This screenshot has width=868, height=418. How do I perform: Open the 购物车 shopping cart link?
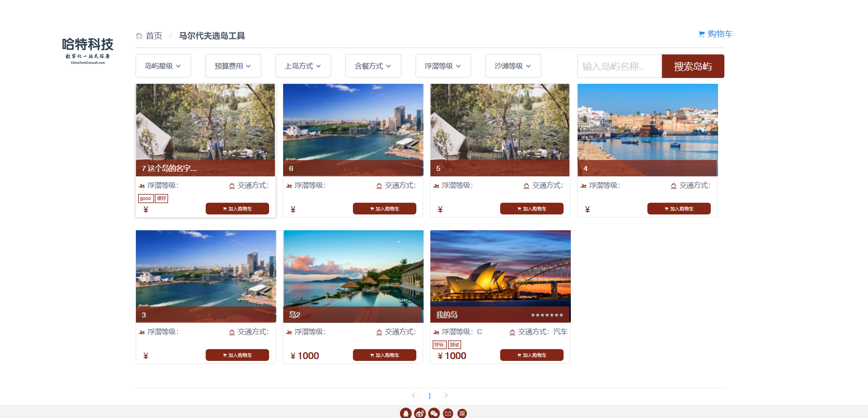(715, 34)
